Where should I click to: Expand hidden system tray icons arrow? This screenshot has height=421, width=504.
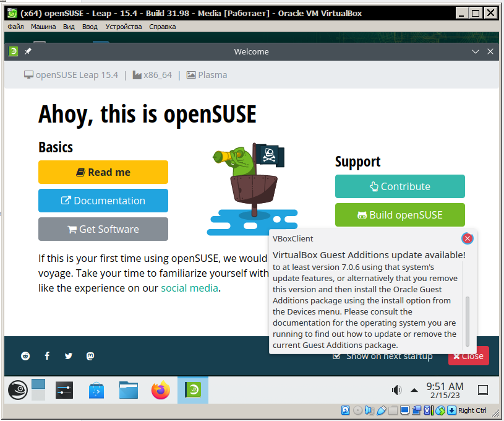[x=414, y=390]
